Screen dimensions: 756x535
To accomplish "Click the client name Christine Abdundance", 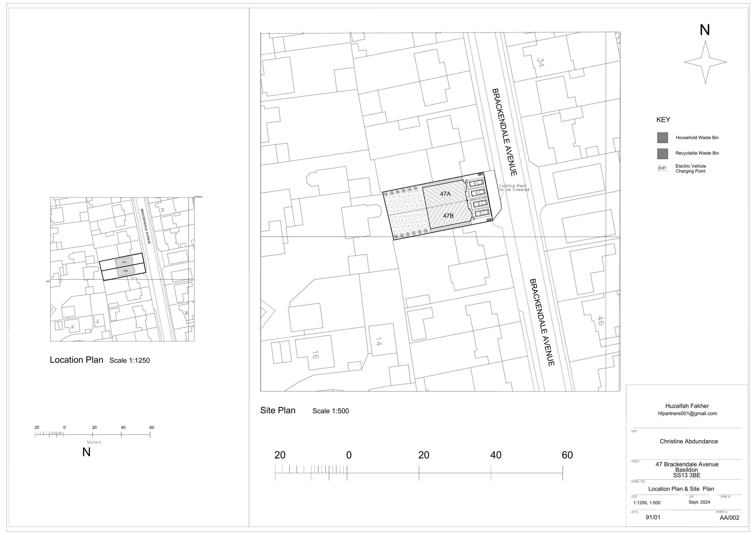I will point(688,441).
